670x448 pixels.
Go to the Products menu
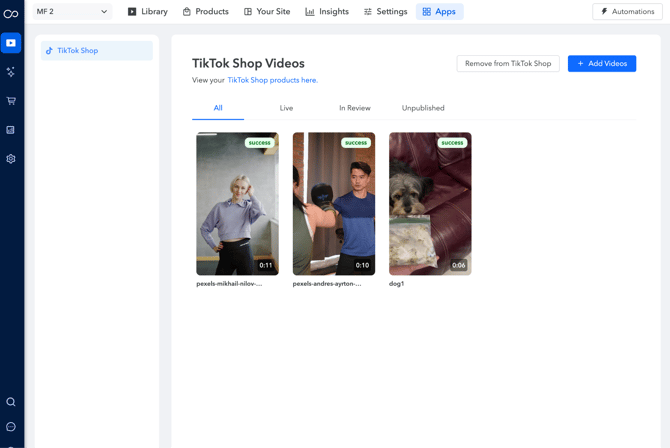(x=206, y=12)
